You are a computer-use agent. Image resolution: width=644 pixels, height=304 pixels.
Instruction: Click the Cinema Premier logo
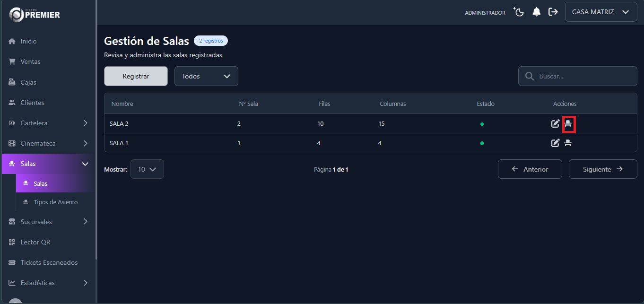coord(35,14)
